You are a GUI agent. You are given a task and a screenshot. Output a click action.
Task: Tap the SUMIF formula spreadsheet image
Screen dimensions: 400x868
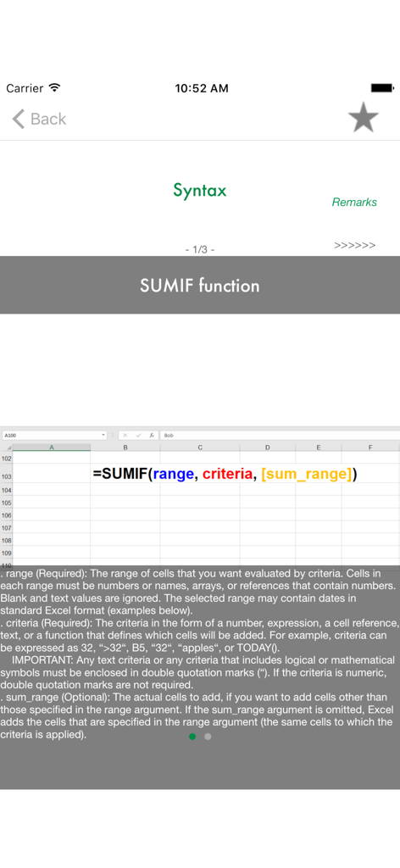pyautogui.click(x=200, y=495)
